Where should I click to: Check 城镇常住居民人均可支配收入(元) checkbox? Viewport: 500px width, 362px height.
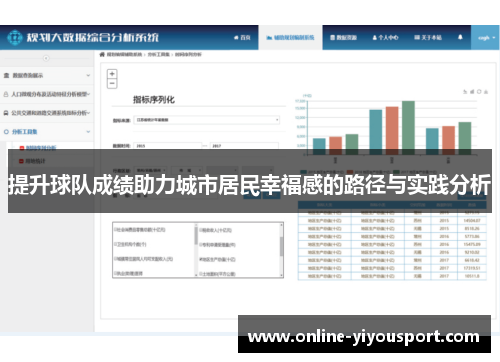coord(115,259)
